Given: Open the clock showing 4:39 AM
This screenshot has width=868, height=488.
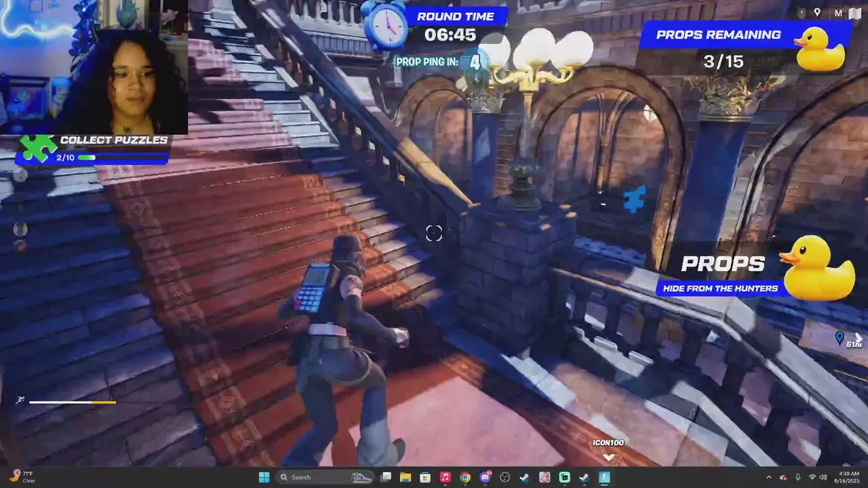Looking at the screenshot, I should point(848,477).
